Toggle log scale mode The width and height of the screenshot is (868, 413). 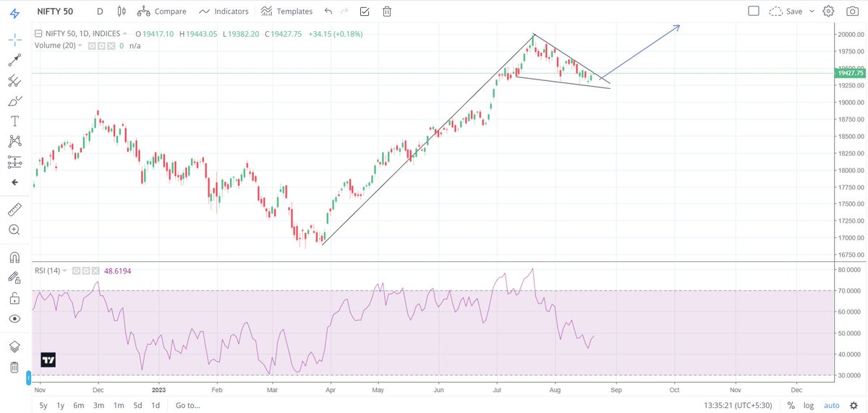[809, 405]
